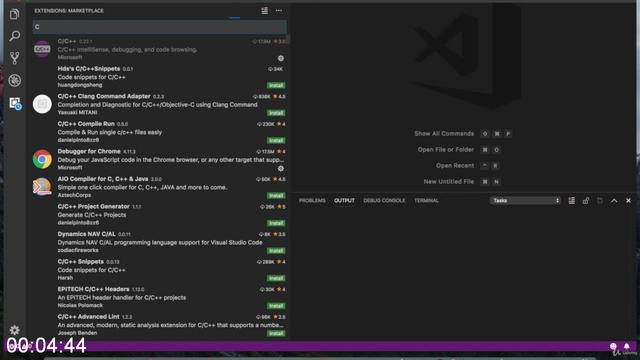
Task: Click the feedback smiley in status bar
Action: [x=613, y=347]
